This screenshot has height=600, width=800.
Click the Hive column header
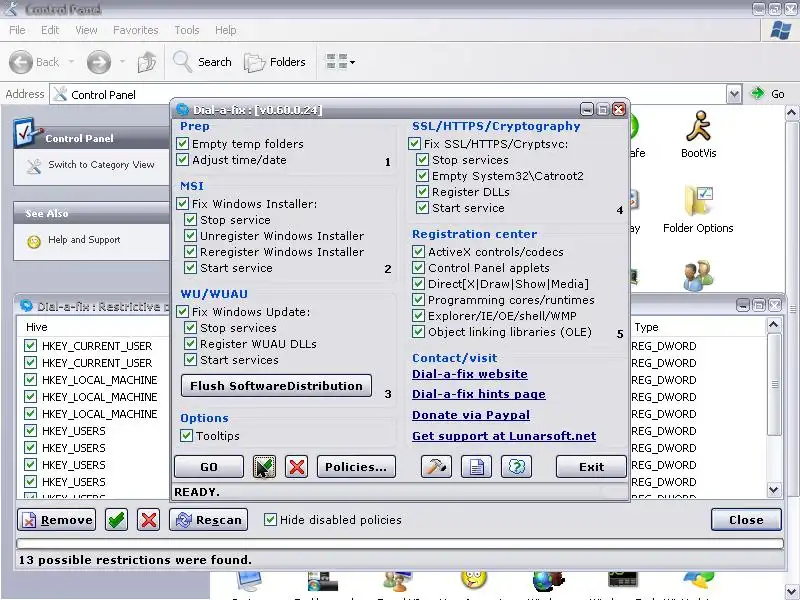pos(93,327)
